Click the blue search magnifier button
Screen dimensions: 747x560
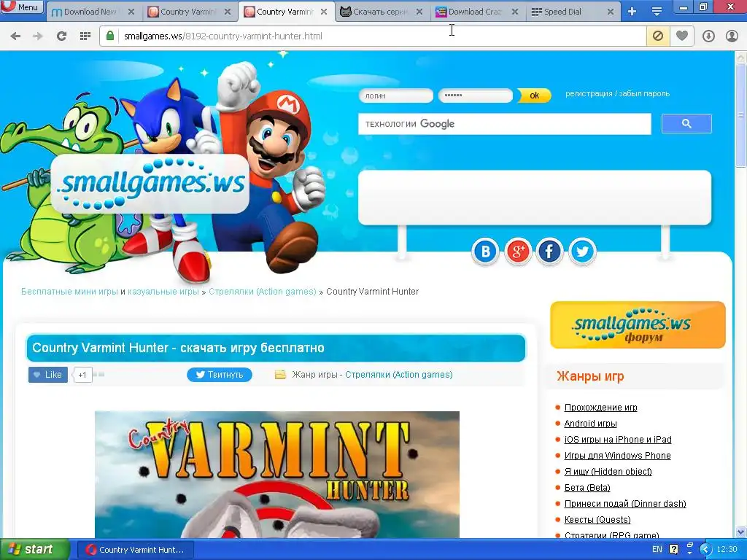(686, 124)
